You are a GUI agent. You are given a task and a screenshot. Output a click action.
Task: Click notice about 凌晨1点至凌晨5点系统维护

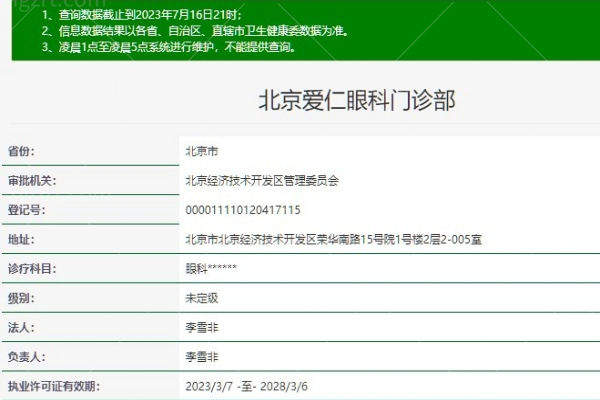click(x=169, y=47)
